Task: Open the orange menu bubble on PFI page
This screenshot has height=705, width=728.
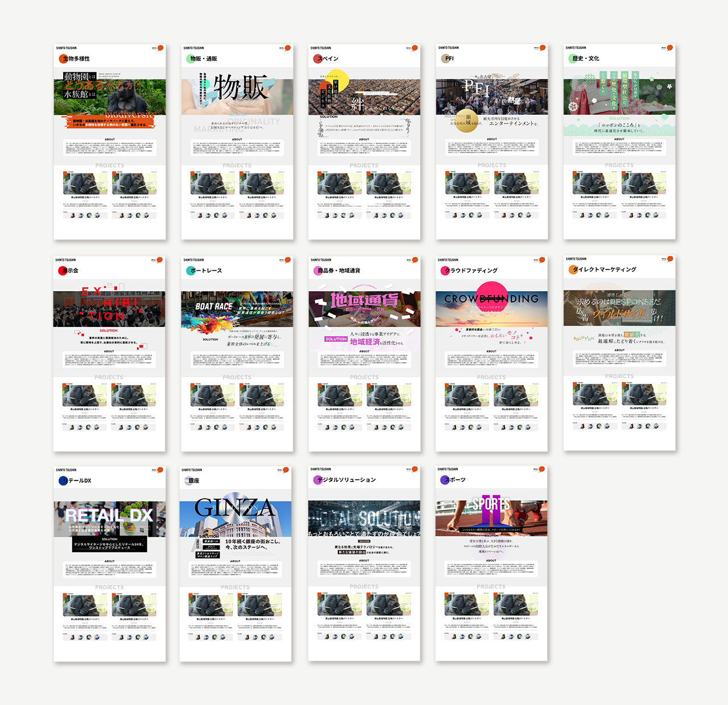Action: [543, 48]
